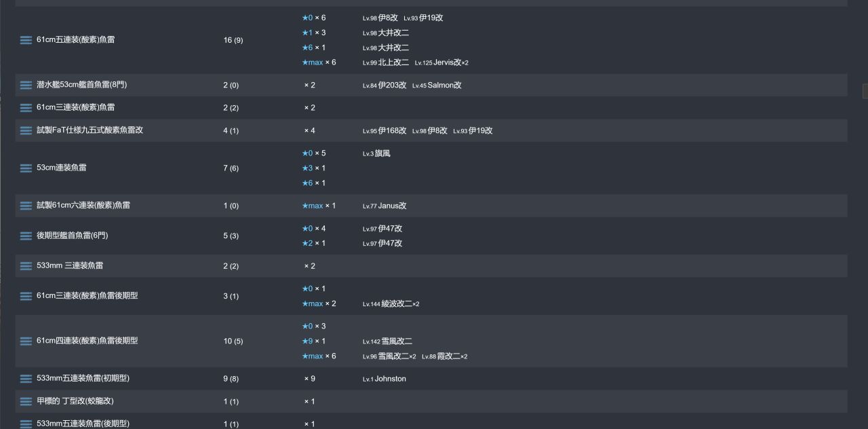This screenshot has width=868, height=429.
Task: Click list icon next to 61cm三連装(酸素)魚雷
Action: [26, 108]
